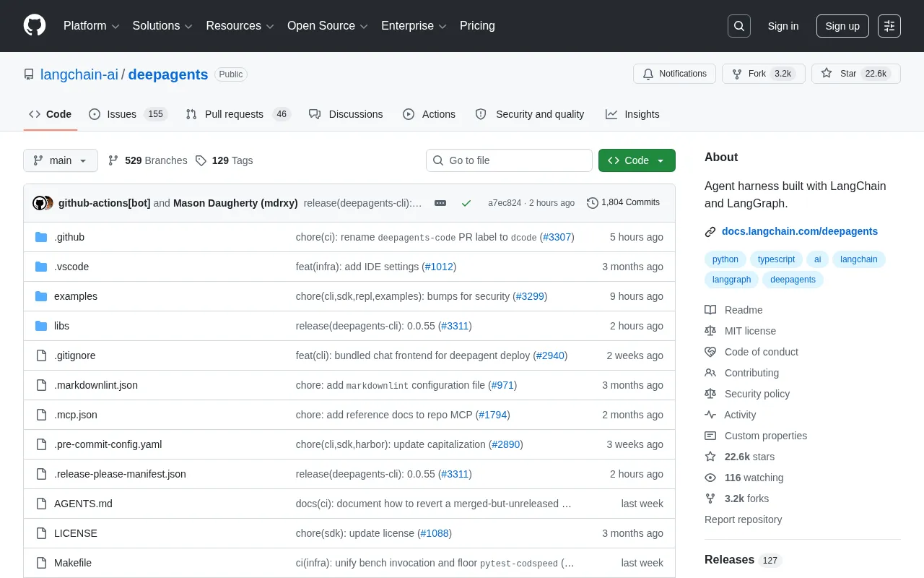This screenshot has width=924, height=578.
Task: Click the star icon beside 22.6k stars
Action: coord(710,457)
